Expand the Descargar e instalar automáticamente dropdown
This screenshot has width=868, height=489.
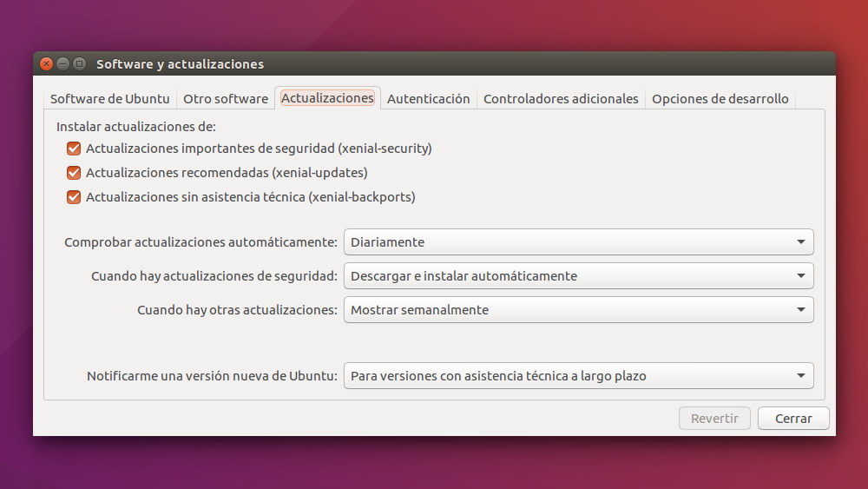click(x=578, y=276)
